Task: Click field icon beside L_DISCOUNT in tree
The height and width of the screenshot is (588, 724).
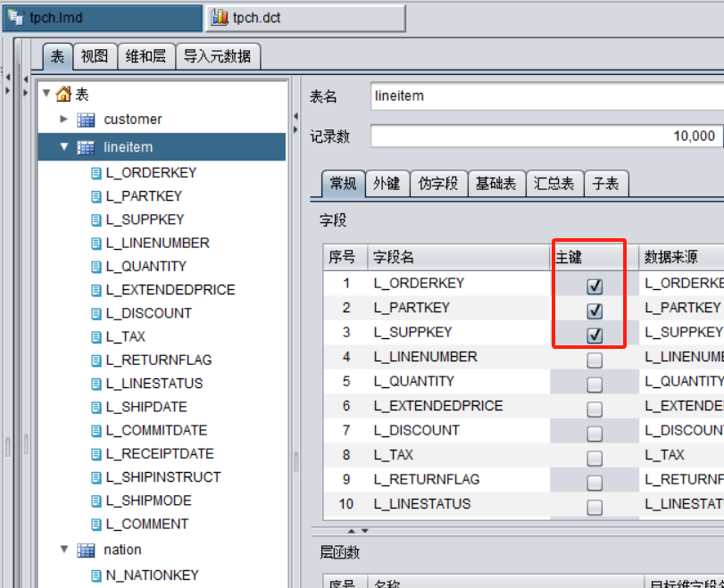Action: (x=96, y=314)
